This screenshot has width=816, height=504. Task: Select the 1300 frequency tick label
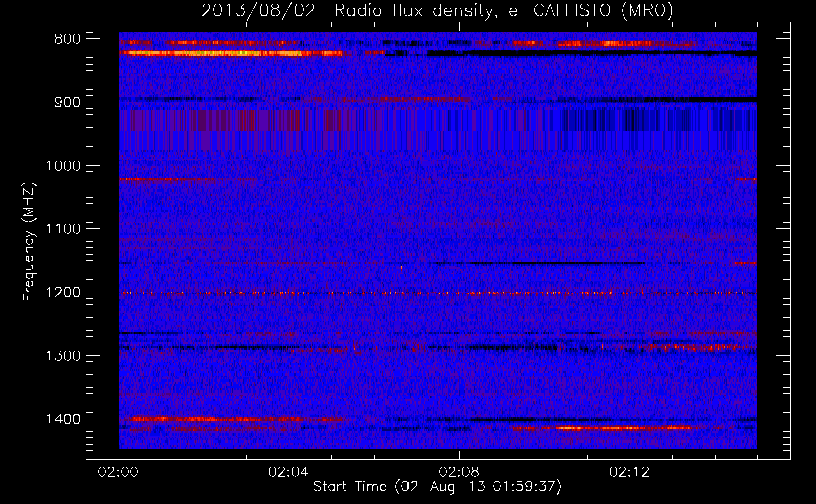click(x=64, y=356)
